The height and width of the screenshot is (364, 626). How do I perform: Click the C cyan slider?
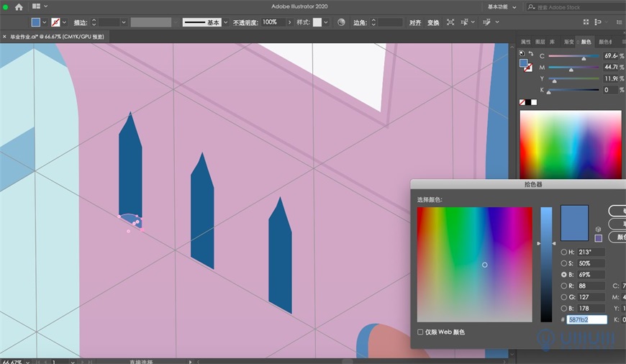(573, 56)
